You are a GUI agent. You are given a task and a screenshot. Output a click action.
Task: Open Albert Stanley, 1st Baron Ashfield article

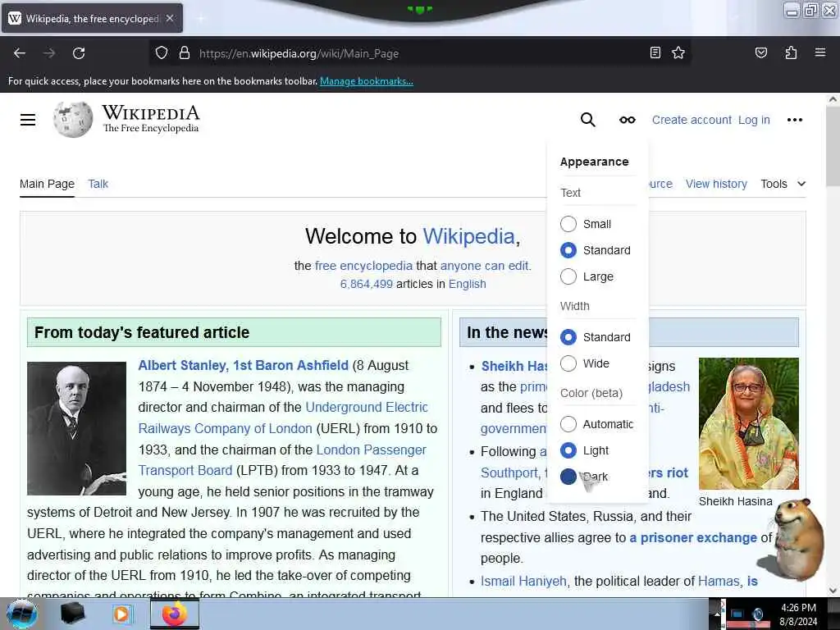[x=243, y=365]
